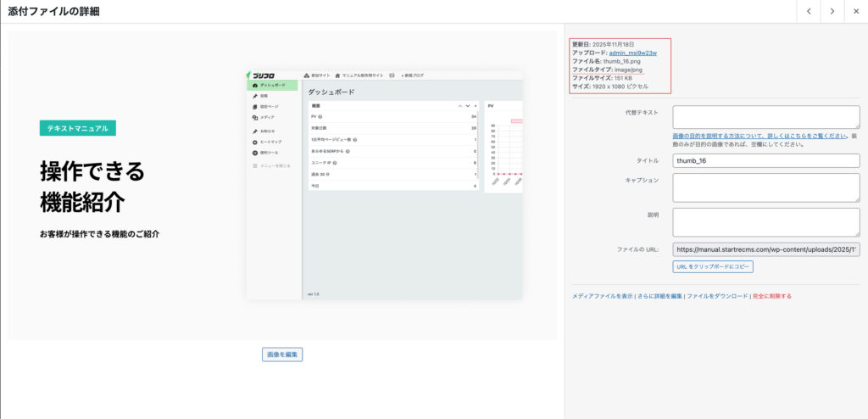Click the resize grip on the 説明 text area
Image resolution: width=868 pixels, height=419 pixels.
856,233
